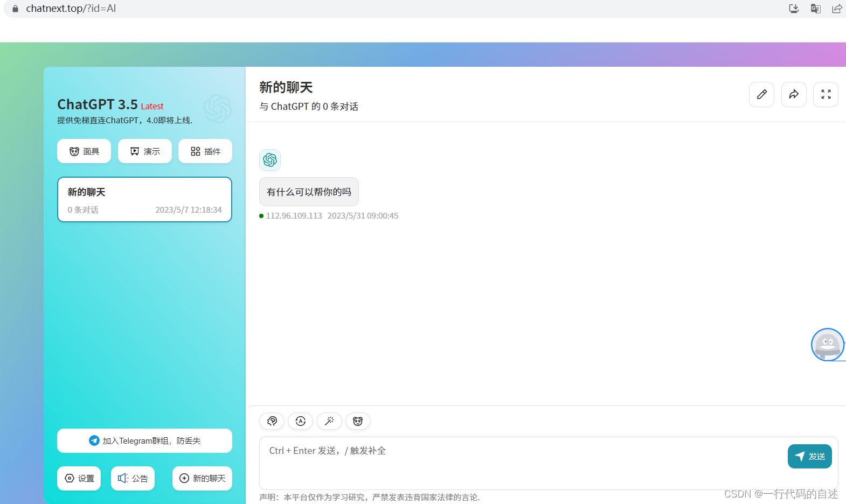The image size is (846, 504).
Task: Click the brain icon above input box
Action: click(272, 421)
